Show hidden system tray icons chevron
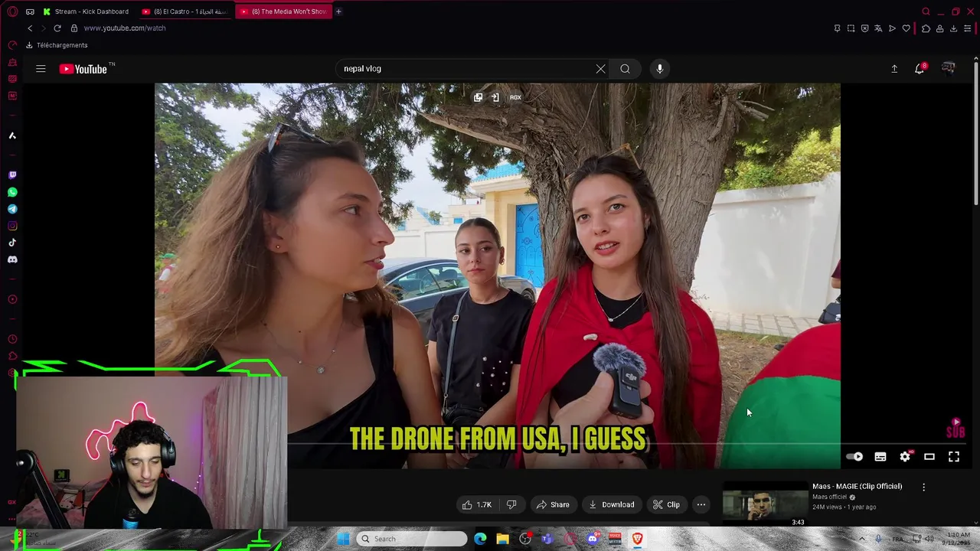The image size is (980, 551). pyautogui.click(x=863, y=539)
